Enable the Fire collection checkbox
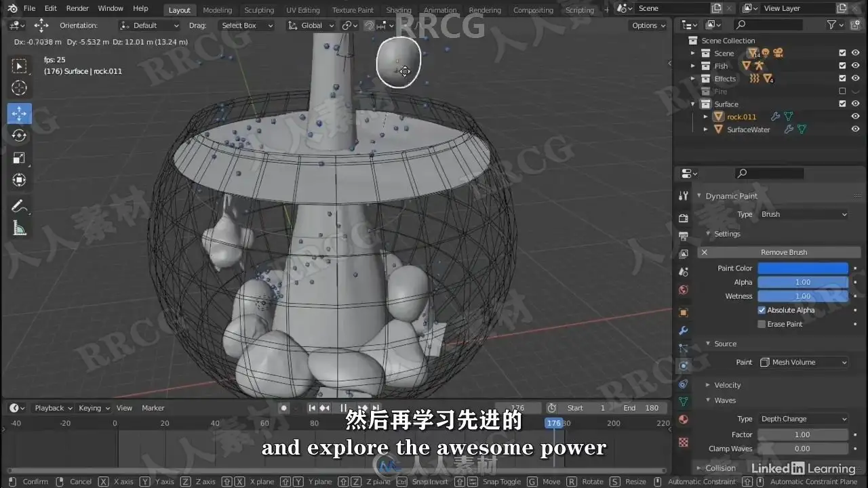 click(x=842, y=91)
